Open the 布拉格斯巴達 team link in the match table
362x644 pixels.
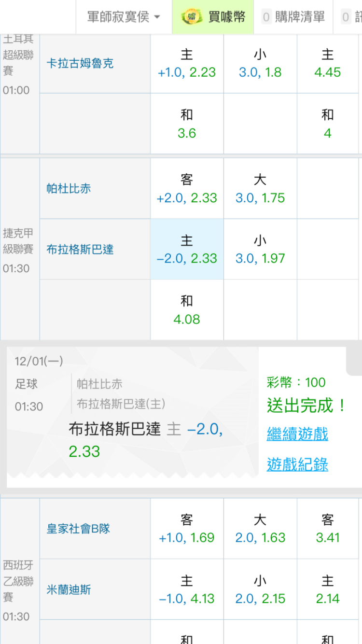80,249
